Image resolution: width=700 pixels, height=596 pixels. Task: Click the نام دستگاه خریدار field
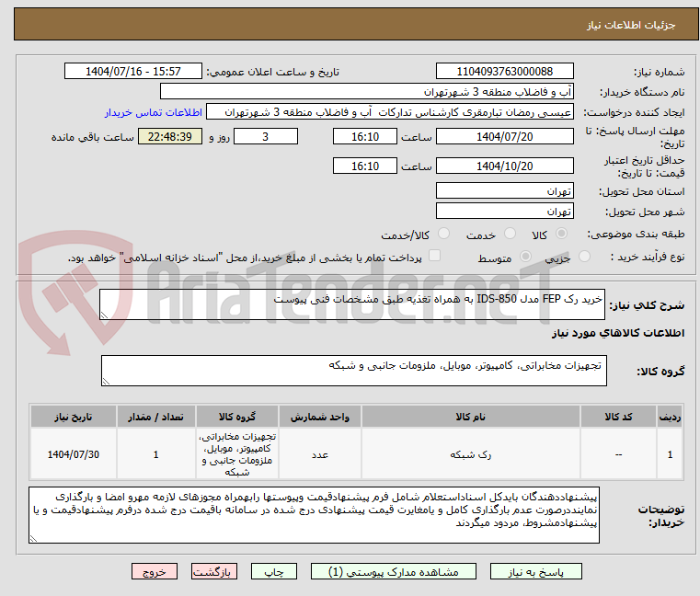pos(366,92)
